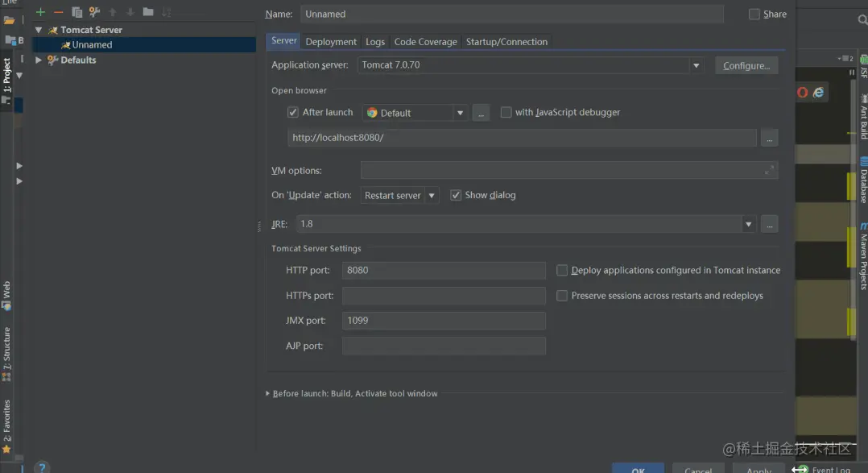Add a new run configuration
868x473 pixels.
(x=40, y=12)
